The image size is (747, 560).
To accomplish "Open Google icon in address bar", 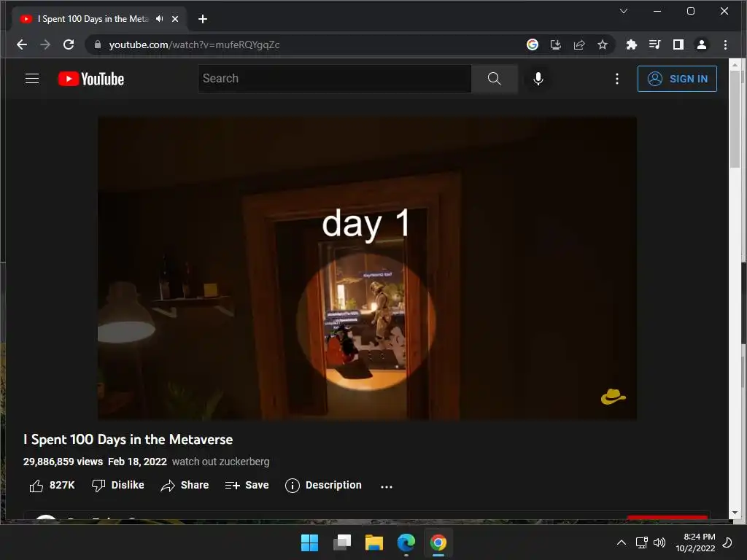I will coord(532,44).
